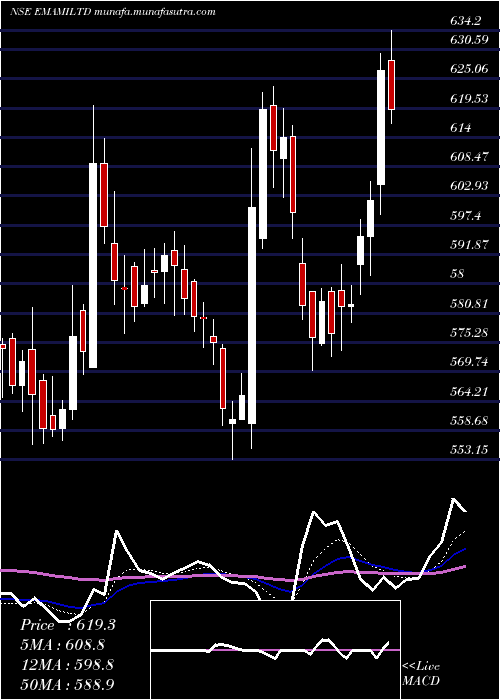Select the 558.68 price axis label
The image size is (500, 700).
click(x=469, y=421)
